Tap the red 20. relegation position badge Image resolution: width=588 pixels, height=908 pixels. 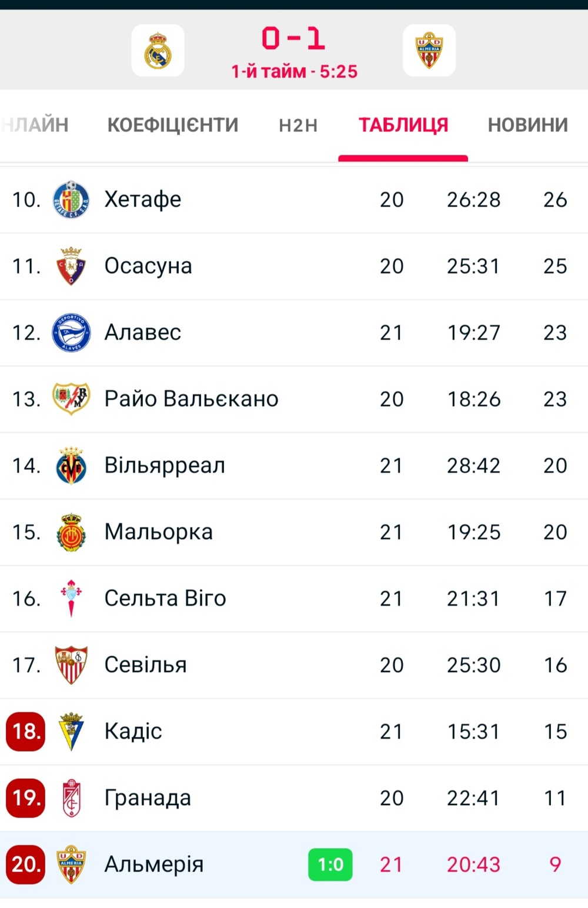[26, 864]
